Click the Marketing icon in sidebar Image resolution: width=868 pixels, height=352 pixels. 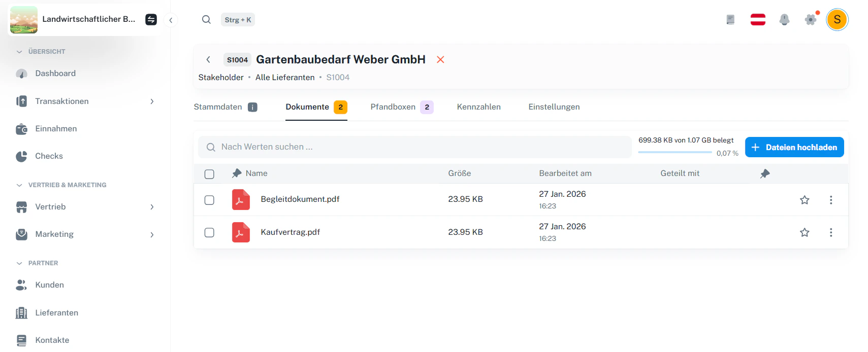coord(21,234)
